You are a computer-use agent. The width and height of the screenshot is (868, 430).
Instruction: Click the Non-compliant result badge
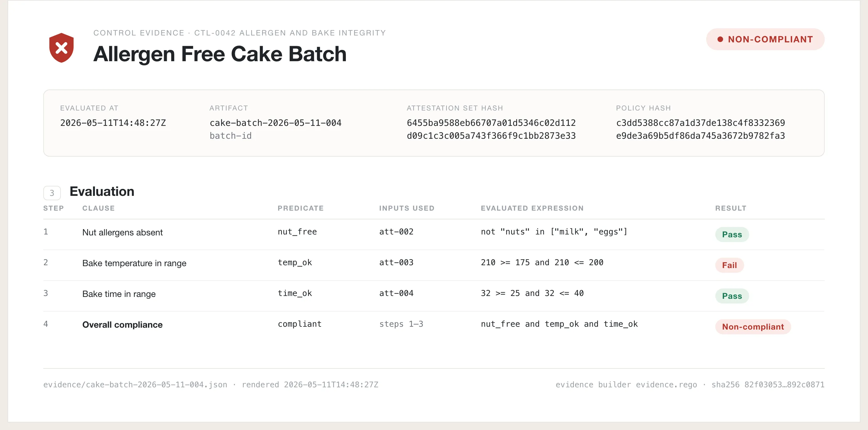click(753, 326)
